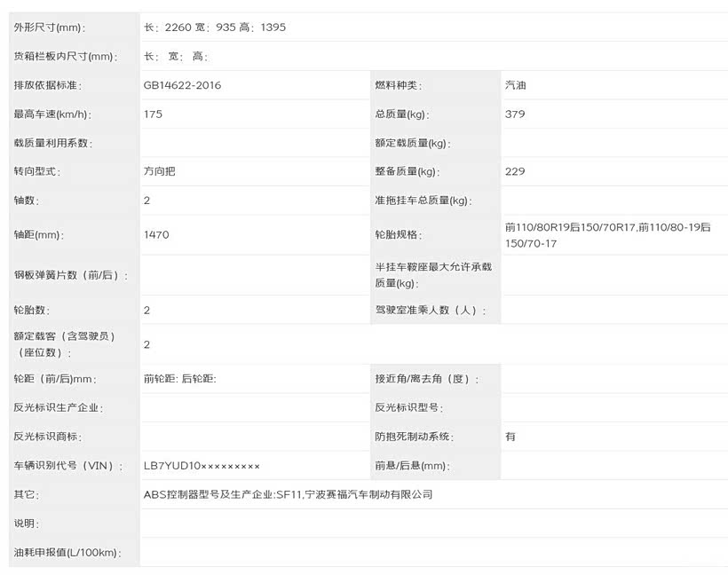Click the ABS controller manufacturer text

tap(288, 494)
